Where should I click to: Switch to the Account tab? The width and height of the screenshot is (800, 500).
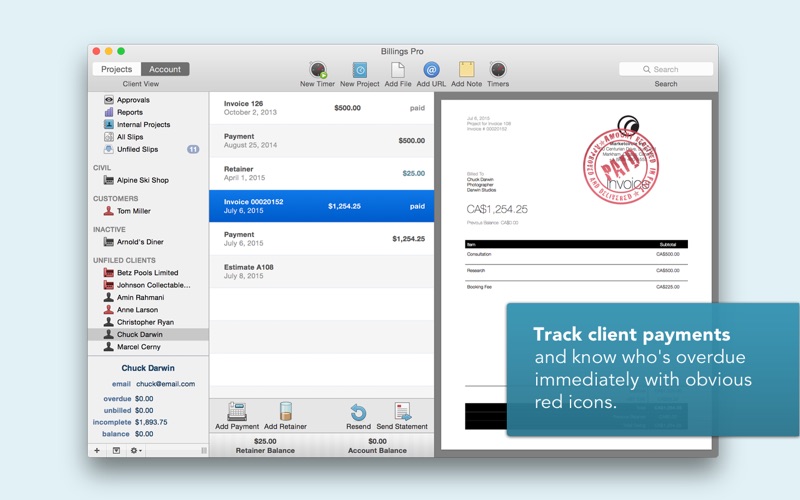(165, 69)
